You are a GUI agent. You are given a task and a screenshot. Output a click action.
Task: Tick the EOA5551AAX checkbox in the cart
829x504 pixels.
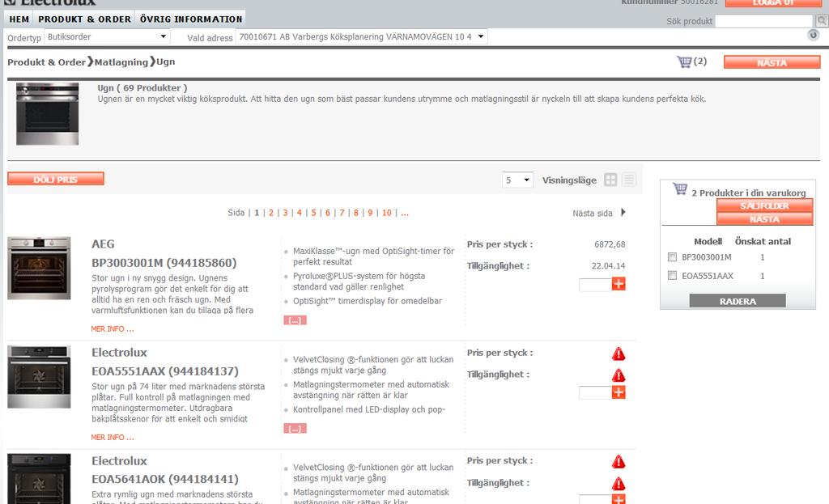[x=672, y=275]
